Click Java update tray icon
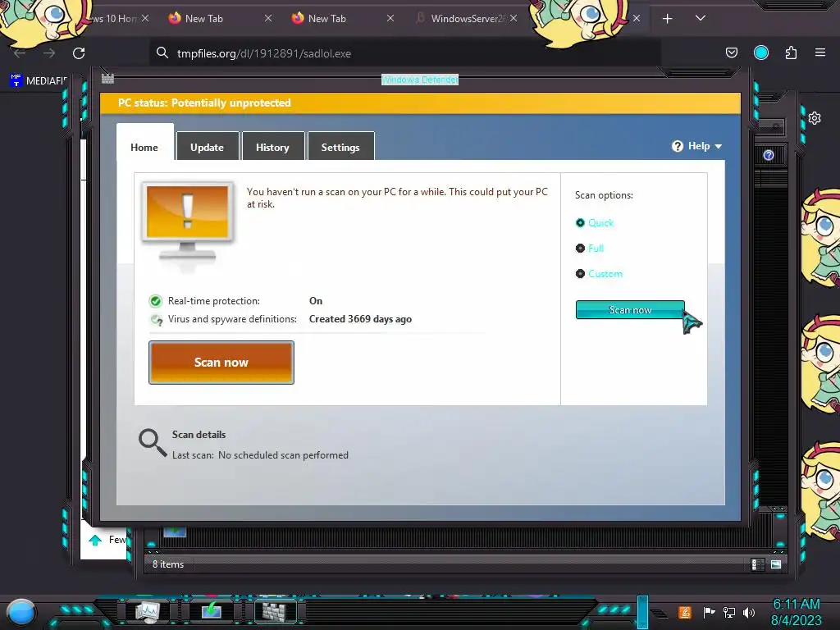The width and height of the screenshot is (840, 630). point(685,612)
